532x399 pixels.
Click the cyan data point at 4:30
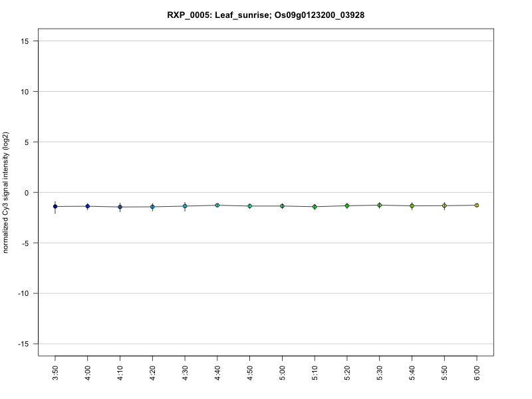tap(185, 206)
